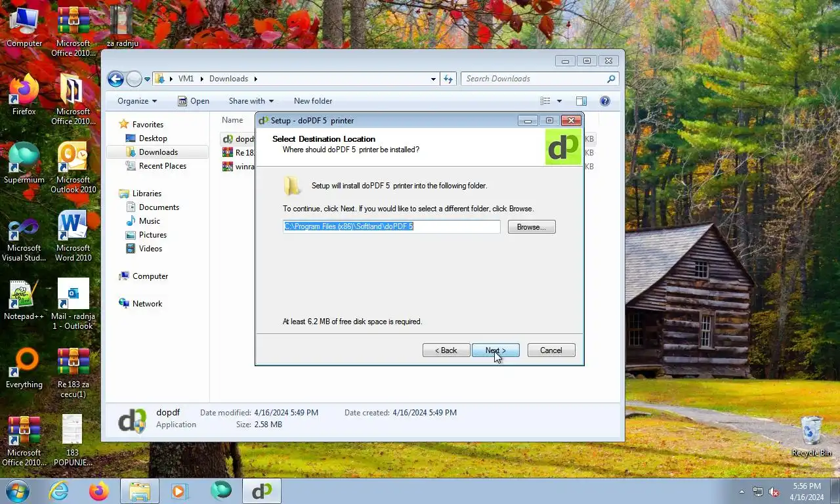Select the Microsoft Word 2010 desktop icon
The width and height of the screenshot is (840, 504).
[73, 236]
